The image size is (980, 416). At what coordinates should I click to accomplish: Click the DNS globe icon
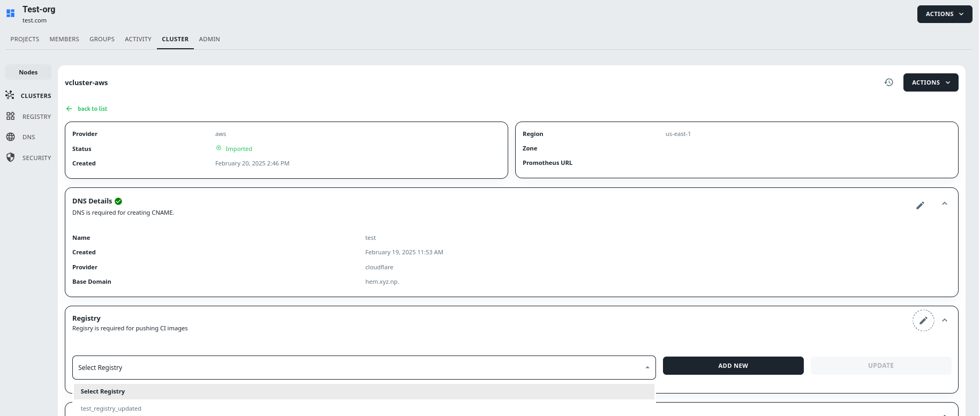coord(11,137)
